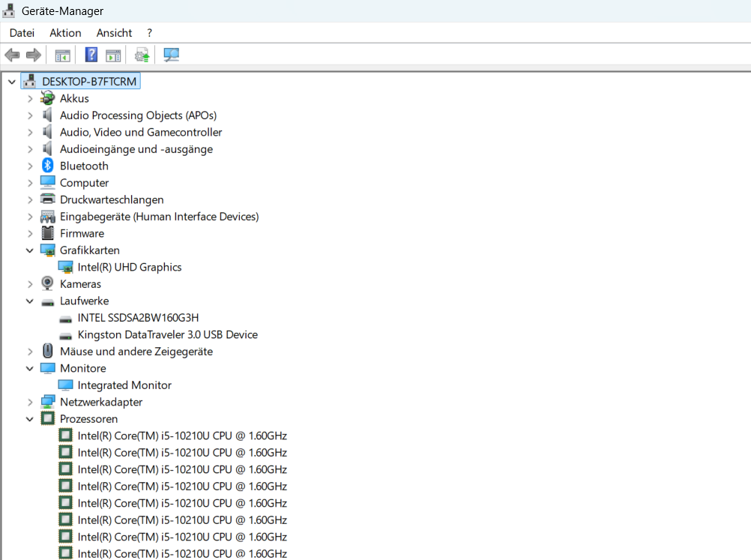Viewport: 751px width, 560px height.
Task: Expand the Bluetooth category
Action: click(x=30, y=166)
